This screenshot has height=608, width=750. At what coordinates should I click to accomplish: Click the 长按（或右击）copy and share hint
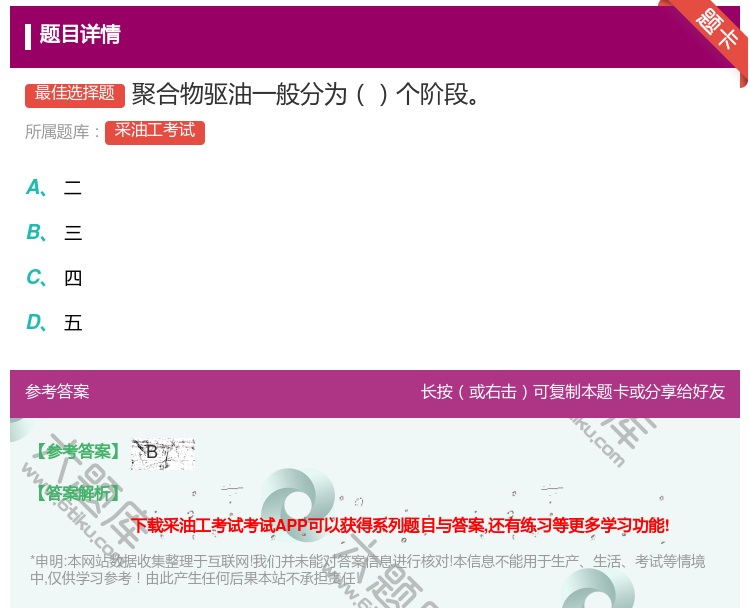pos(573,392)
